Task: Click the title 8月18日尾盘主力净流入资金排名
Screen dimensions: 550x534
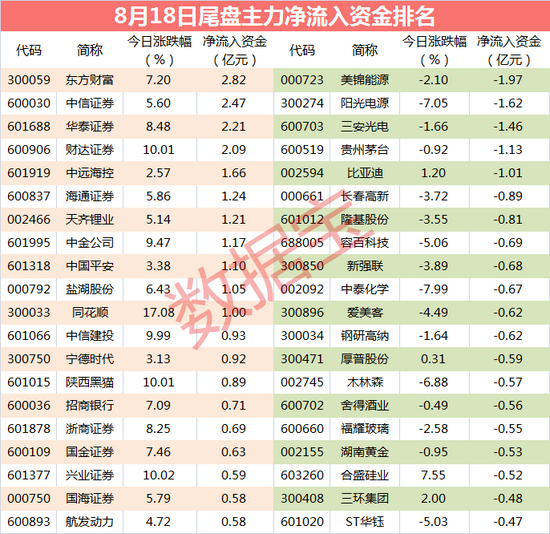Action: [x=274, y=16]
